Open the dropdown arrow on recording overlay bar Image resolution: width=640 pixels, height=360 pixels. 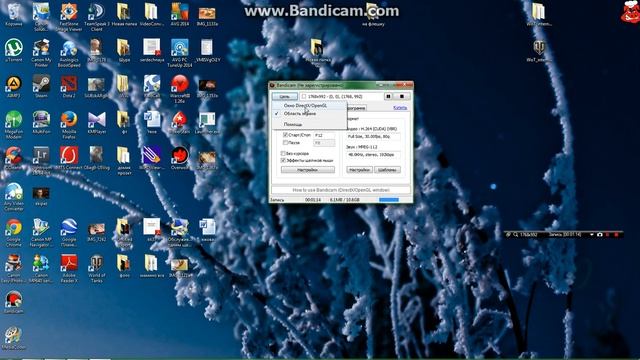[591, 235]
